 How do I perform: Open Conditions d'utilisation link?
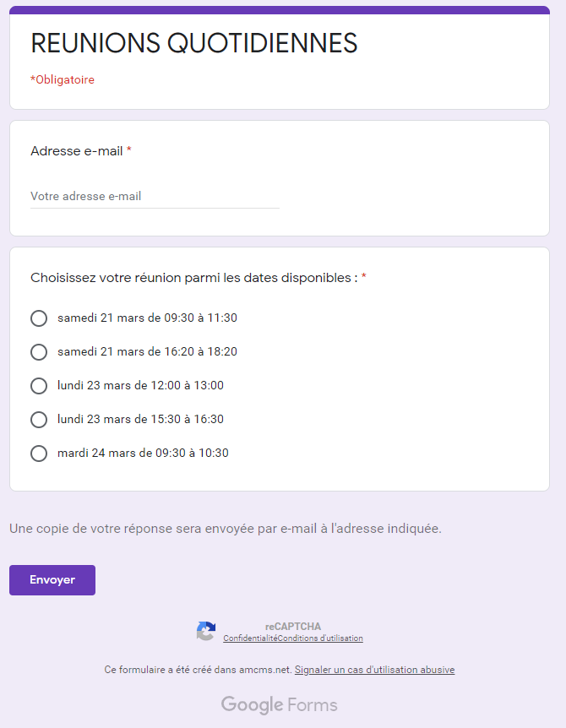pos(320,638)
